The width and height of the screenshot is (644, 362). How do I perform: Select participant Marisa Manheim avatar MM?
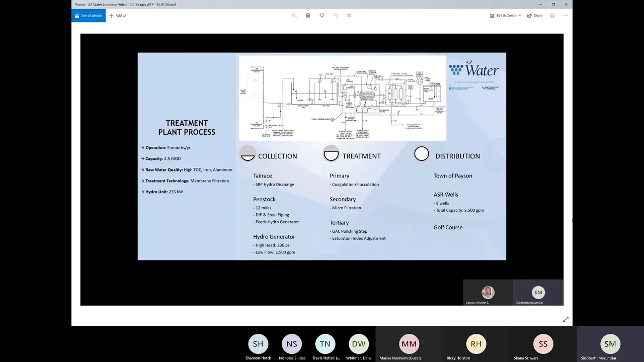pyautogui.click(x=409, y=344)
